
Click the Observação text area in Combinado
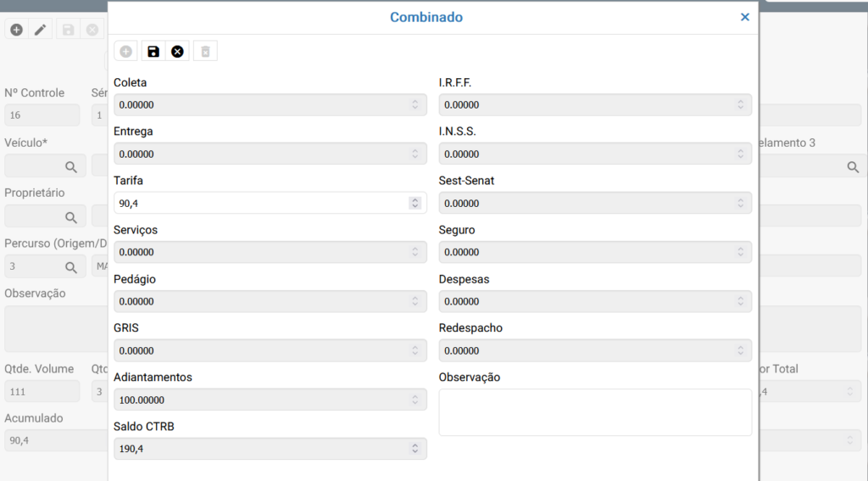[x=595, y=412]
